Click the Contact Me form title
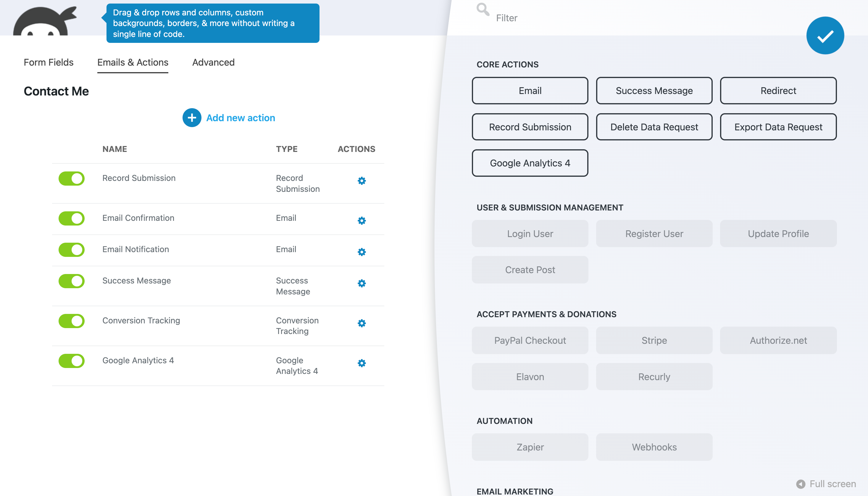 [56, 91]
